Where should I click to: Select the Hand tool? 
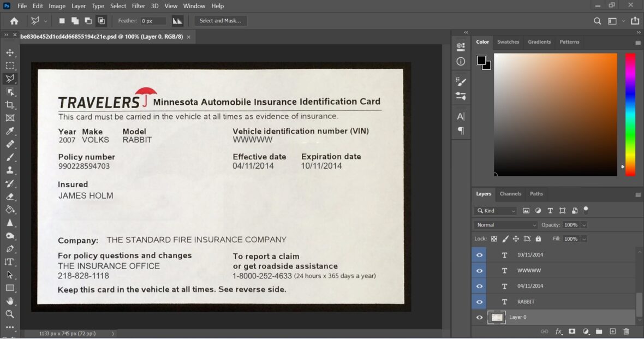[10, 301]
